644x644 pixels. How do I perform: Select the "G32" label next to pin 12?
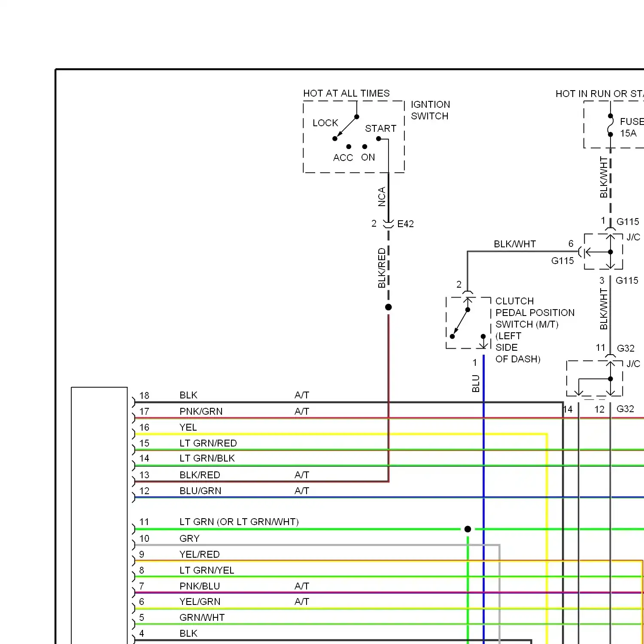click(625, 409)
